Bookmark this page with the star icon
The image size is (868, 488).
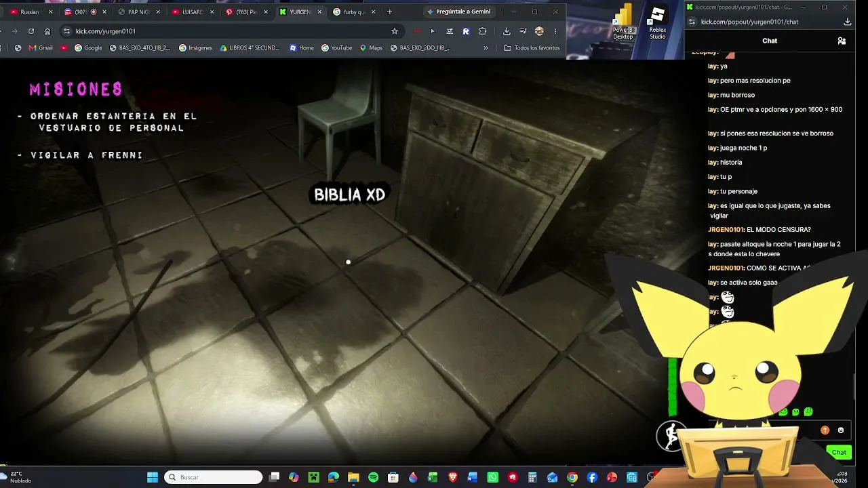pyautogui.click(x=395, y=31)
